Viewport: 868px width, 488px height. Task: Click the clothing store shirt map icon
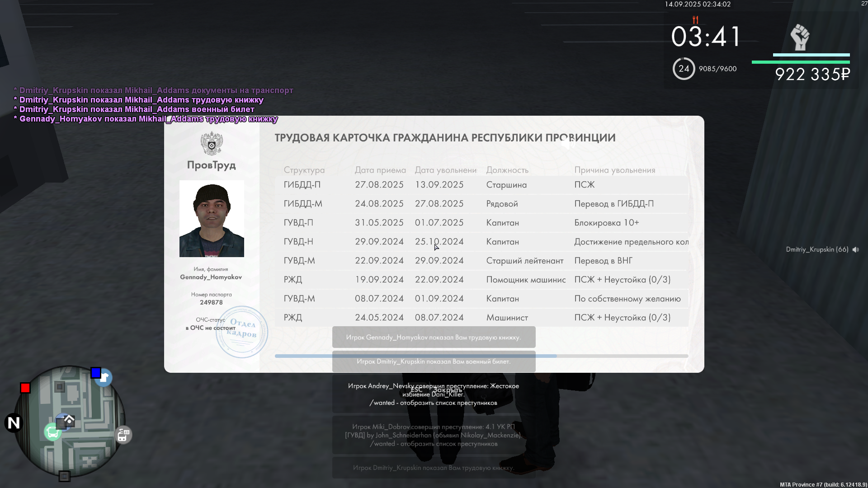104,378
